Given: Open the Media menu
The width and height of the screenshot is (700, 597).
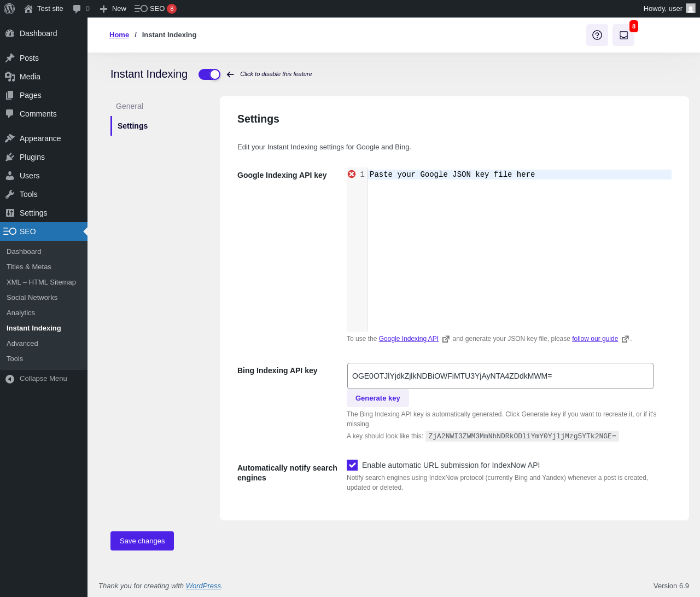Looking at the screenshot, I should pyautogui.click(x=44, y=77).
